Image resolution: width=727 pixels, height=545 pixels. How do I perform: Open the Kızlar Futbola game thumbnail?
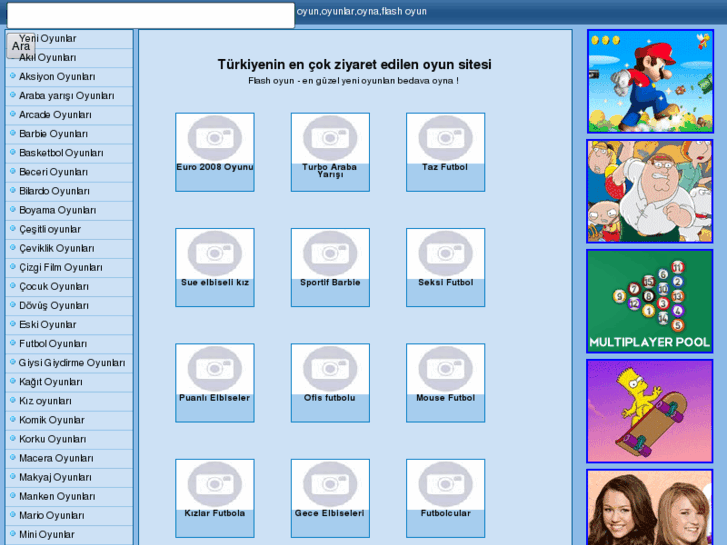[215, 484]
